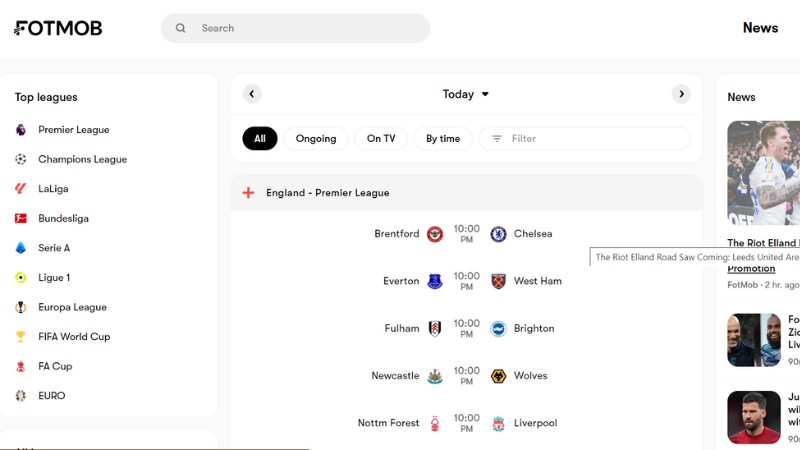Viewport: 800px width, 450px height.
Task: Click the Champions League ball icon
Action: pyautogui.click(x=20, y=159)
